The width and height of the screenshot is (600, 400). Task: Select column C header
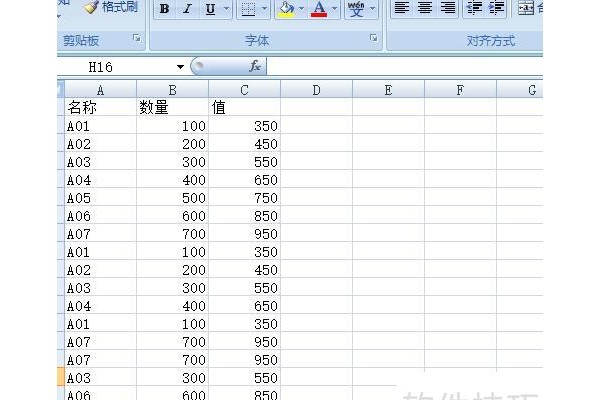point(245,90)
